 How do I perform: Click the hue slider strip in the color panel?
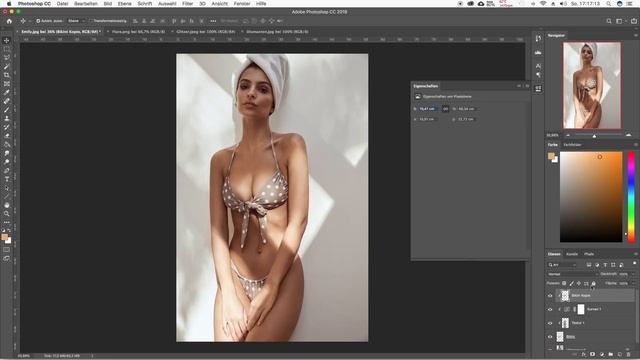pyautogui.click(x=631, y=197)
